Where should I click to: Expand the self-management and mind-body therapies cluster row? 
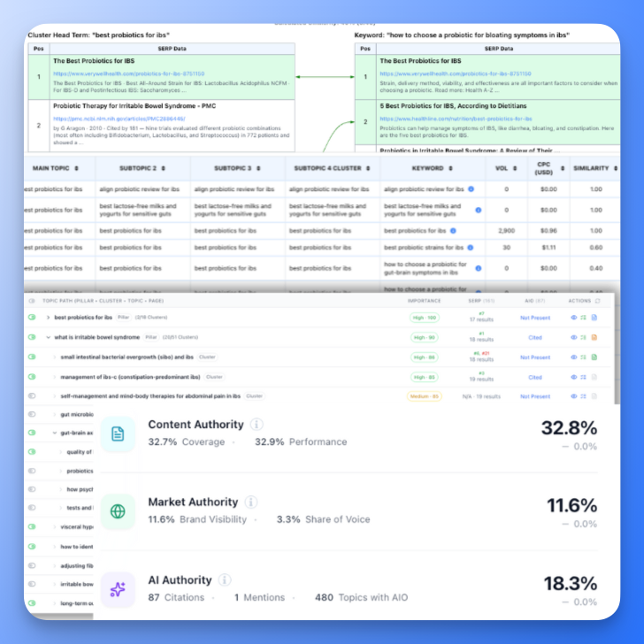(54, 396)
